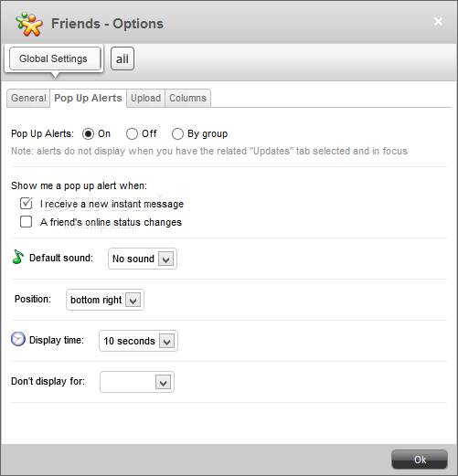Click the clock icon beside Display time
The image size is (458, 476).
tap(18, 339)
